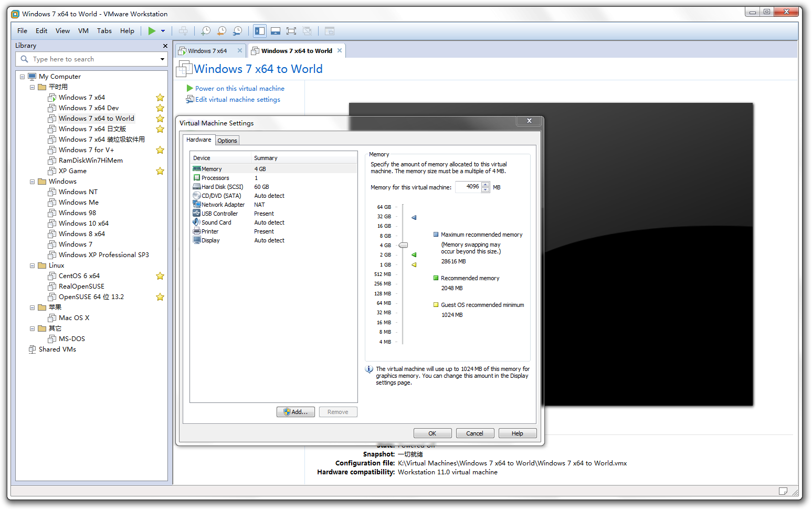Revert to snapshot using the toolbar icon
Screen dimensions: 812x510
tap(222, 31)
